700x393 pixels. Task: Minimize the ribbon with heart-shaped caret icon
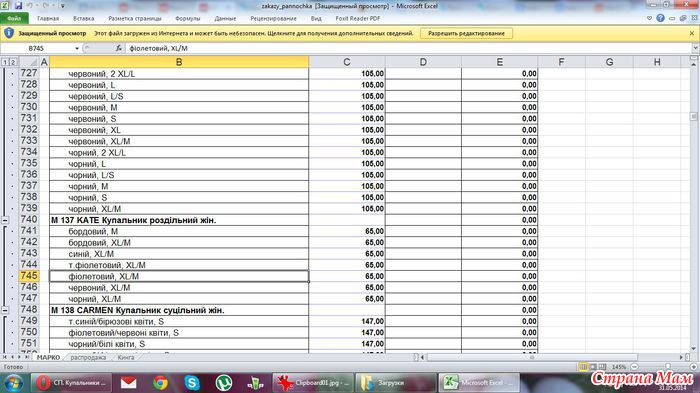650,18
